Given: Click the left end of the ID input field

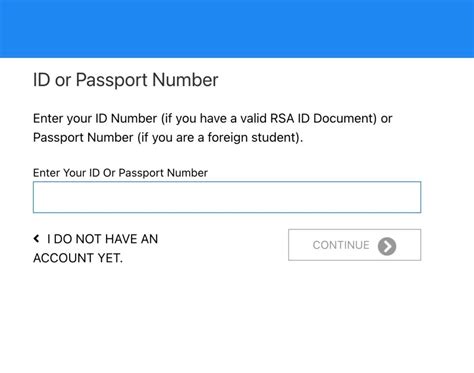Looking at the screenshot, I should (x=43, y=197).
